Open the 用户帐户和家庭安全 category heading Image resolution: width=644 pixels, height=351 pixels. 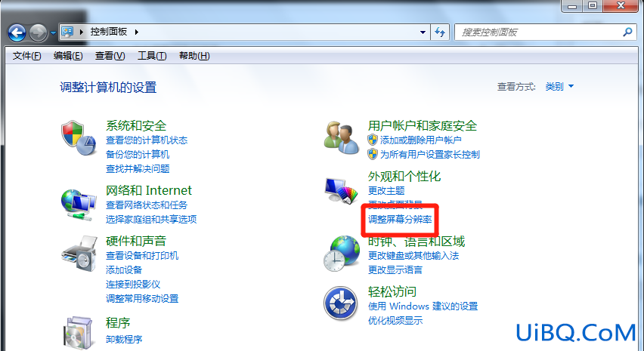pyautogui.click(x=423, y=125)
